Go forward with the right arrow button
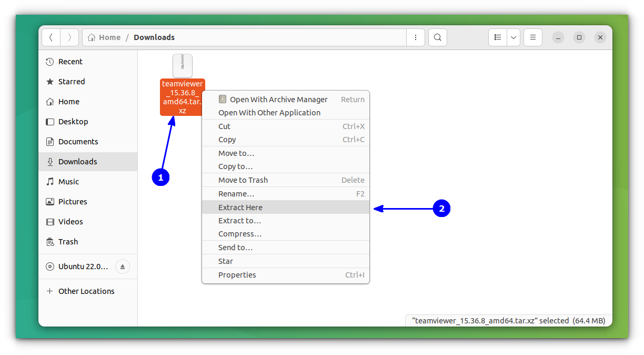This screenshot has height=355, width=644. tap(69, 37)
